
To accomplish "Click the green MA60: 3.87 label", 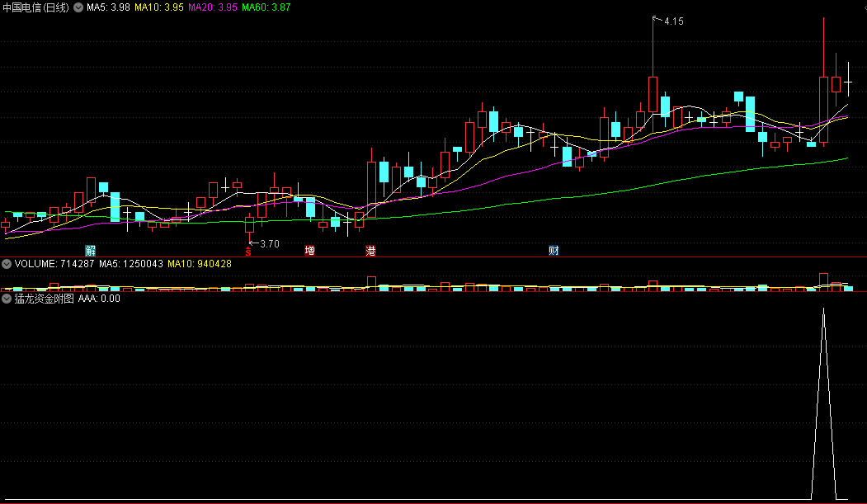I will pyautogui.click(x=266, y=7).
